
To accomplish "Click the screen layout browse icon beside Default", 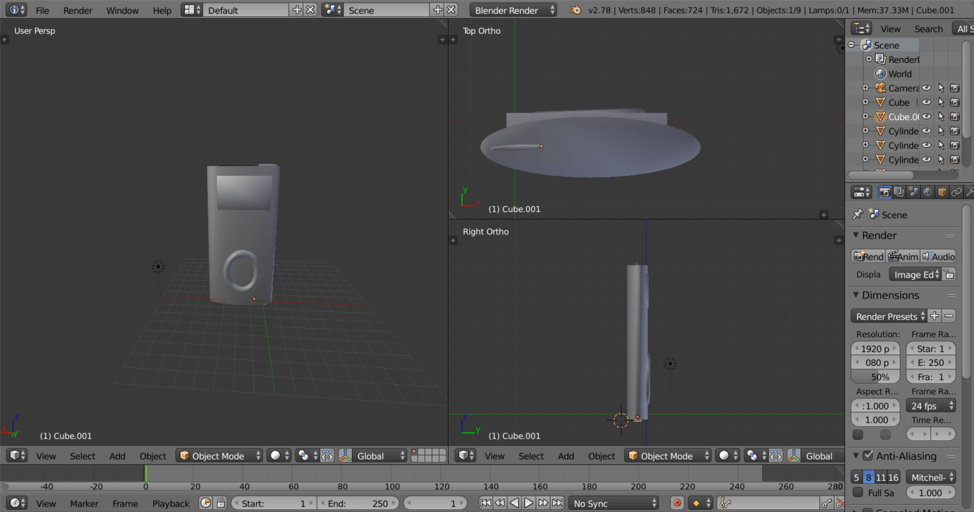I will (x=192, y=10).
